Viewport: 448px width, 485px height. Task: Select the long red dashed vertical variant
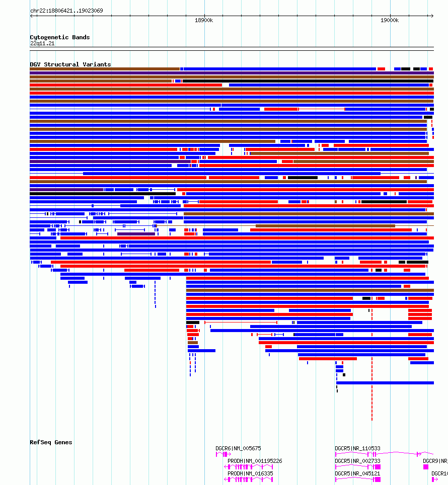pos(372,388)
